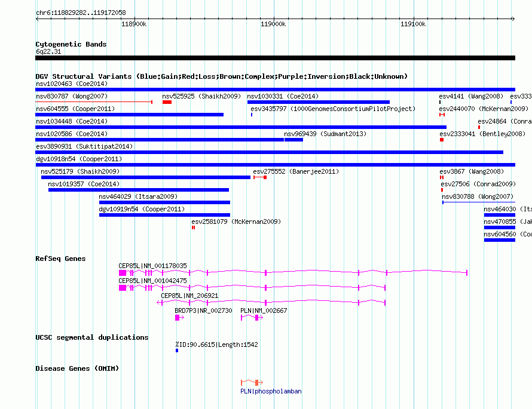Viewport: 532px width, 409px height.
Task: Select esv4141 (Wang2008) label
Action: pos(471,96)
